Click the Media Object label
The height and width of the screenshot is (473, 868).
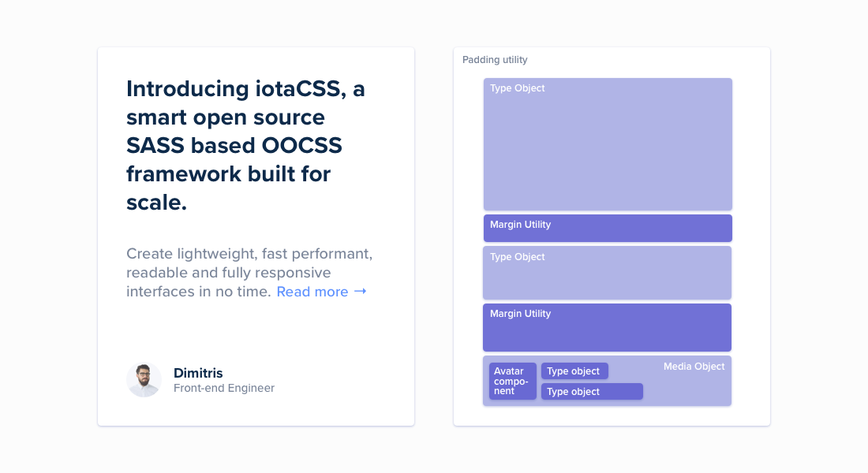coord(694,366)
